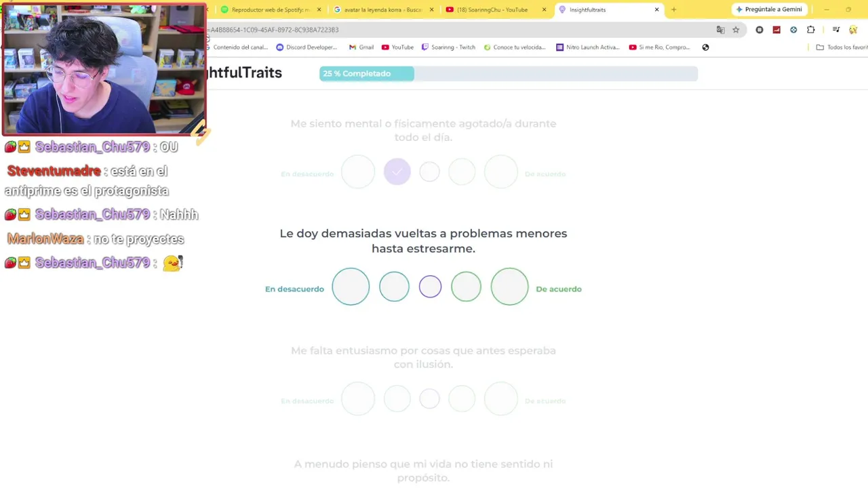Select neutral purple circle for 'Le doy demasiadas vueltas'
The height and width of the screenshot is (488, 868).
click(430, 287)
